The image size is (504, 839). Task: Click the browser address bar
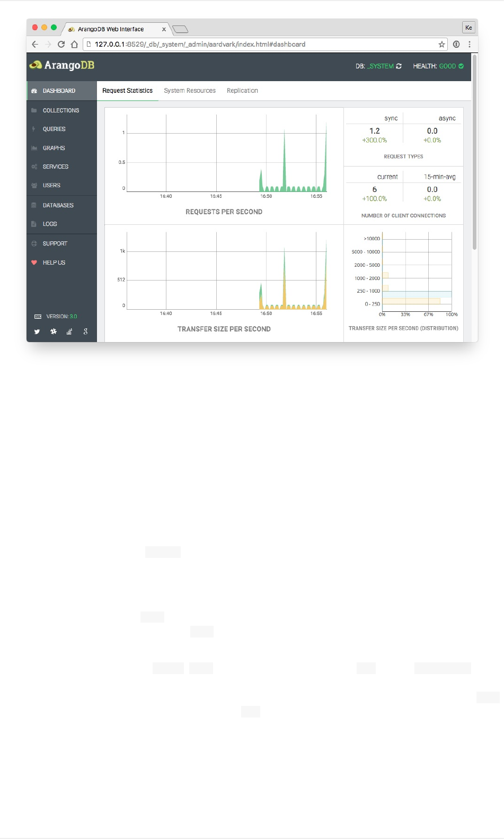click(265, 45)
